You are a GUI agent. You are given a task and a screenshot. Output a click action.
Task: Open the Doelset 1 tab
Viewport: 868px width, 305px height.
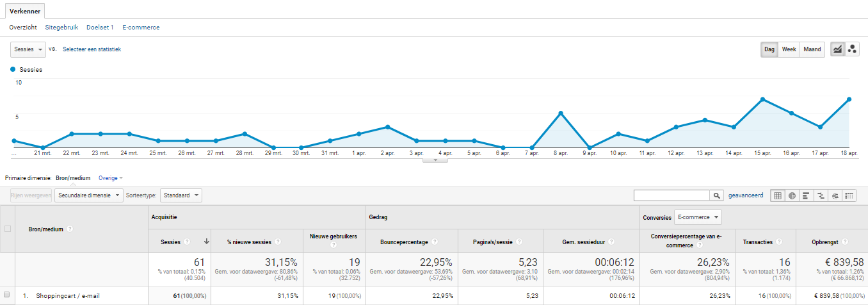pyautogui.click(x=100, y=28)
